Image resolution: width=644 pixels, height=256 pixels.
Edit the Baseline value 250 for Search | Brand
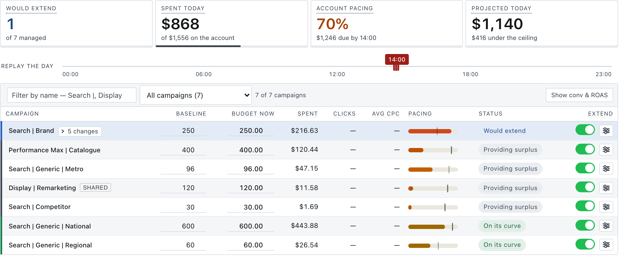click(183, 131)
